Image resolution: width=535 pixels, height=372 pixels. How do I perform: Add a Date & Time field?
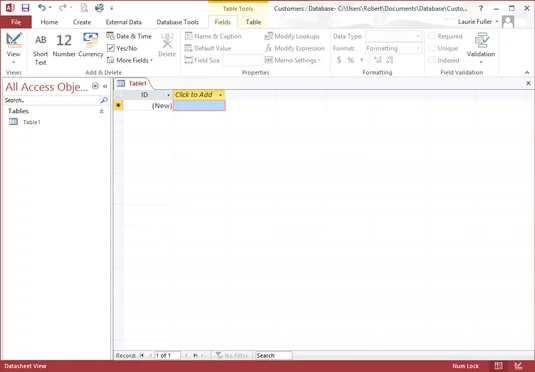[129, 36]
